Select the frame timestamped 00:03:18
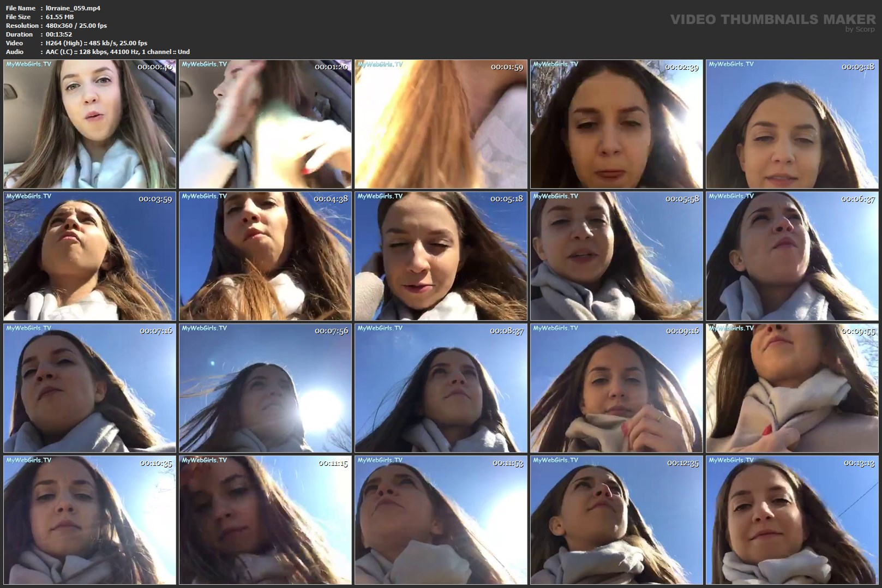 pos(792,124)
